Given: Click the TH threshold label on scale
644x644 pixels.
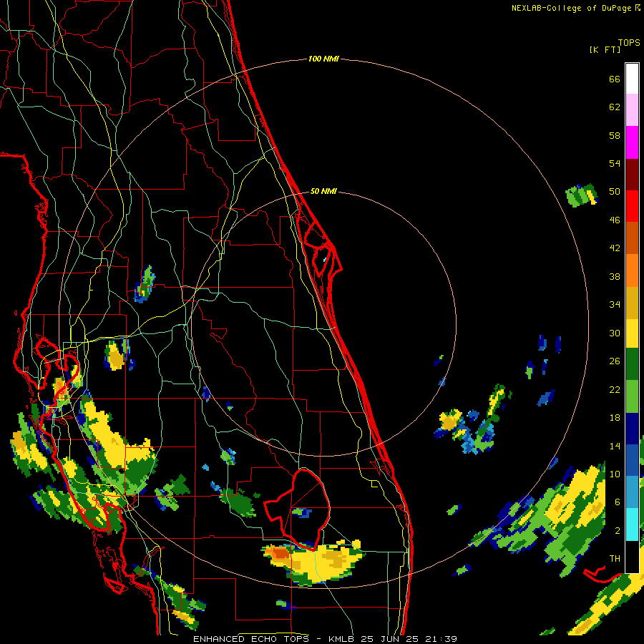Looking at the screenshot, I should [x=615, y=559].
